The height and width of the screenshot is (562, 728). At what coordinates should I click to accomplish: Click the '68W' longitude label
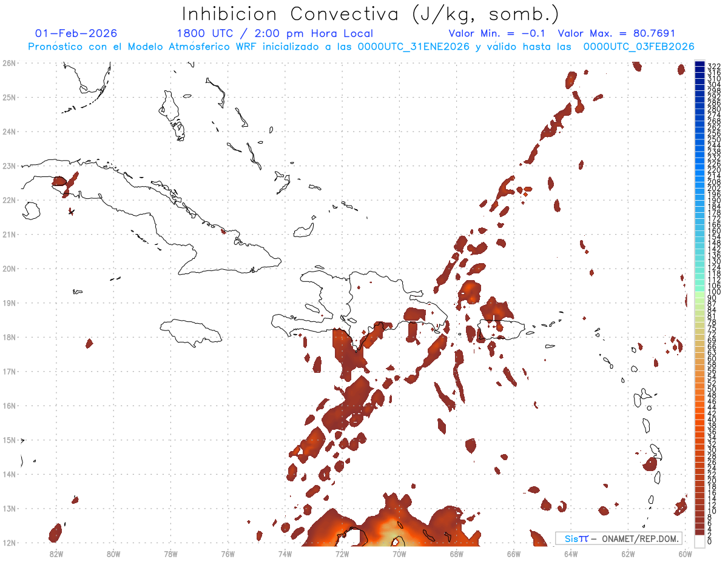(457, 554)
